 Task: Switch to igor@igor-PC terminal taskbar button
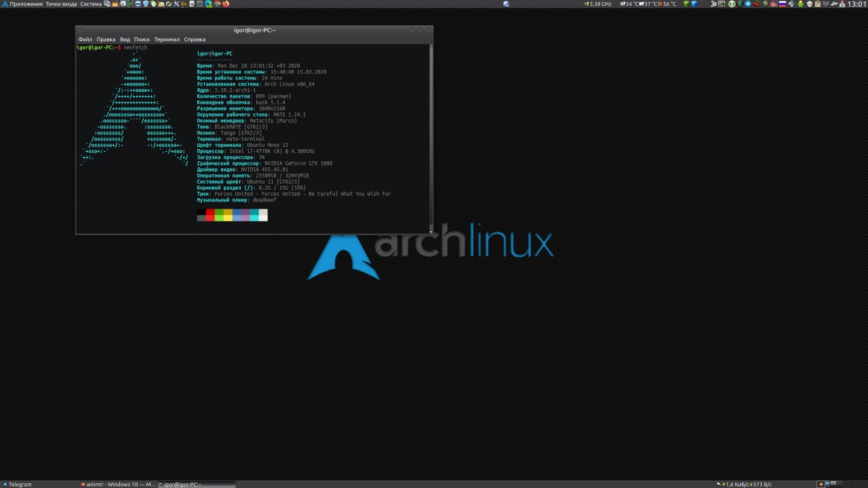[x=197, y=484]
